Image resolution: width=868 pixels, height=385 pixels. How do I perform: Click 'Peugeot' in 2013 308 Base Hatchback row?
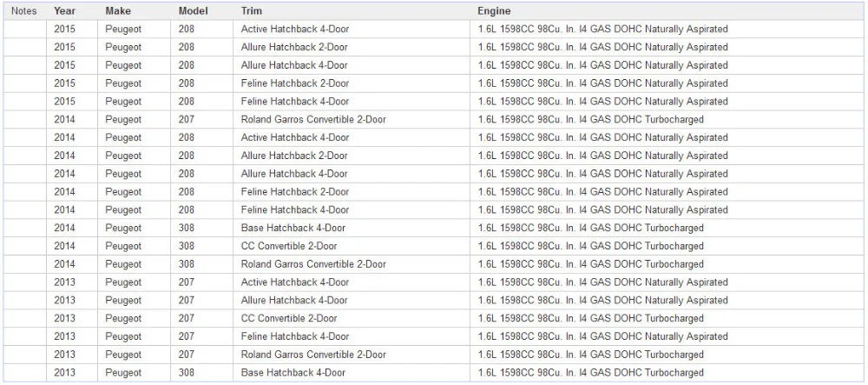pos(123,373)
